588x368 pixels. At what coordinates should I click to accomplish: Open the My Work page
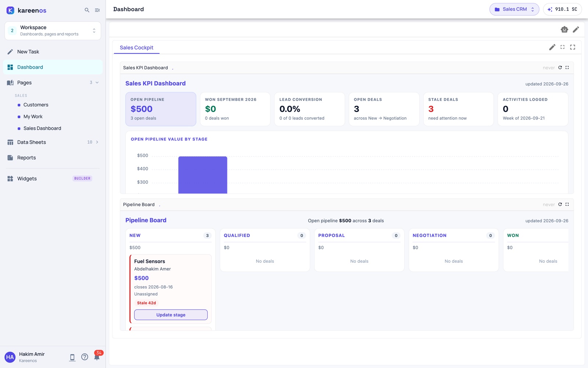pos(33,117)
